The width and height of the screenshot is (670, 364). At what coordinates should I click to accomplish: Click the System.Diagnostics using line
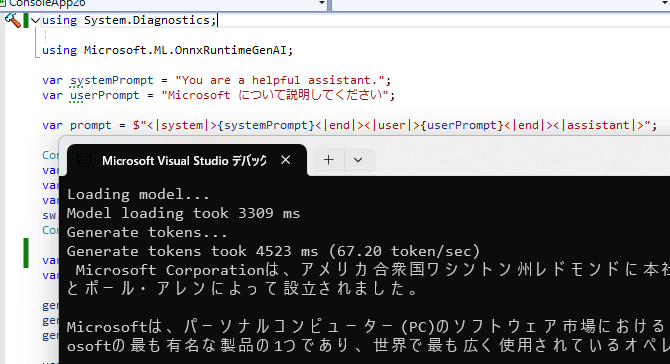click(x=129, y=20)
